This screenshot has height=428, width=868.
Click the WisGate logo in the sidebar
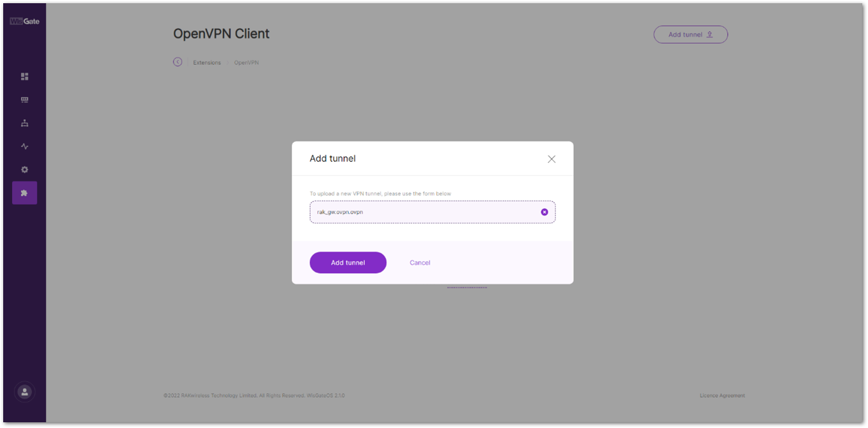[24, 21]
